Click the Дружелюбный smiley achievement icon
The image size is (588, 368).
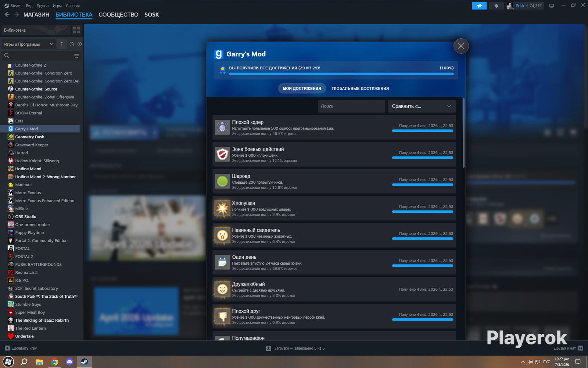point(222,289)
